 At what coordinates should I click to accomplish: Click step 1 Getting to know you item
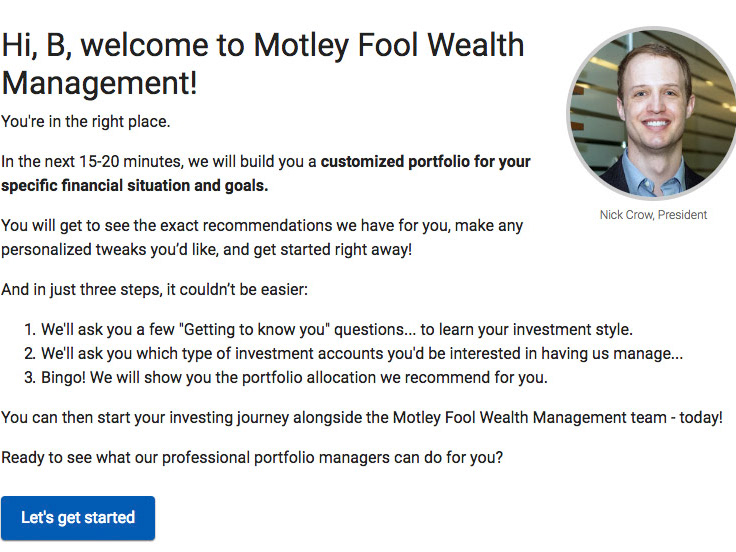329,330
